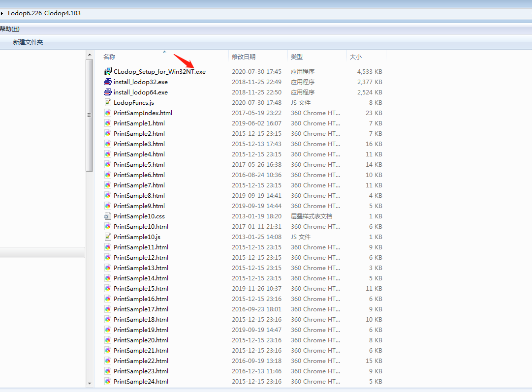This screenshot has height=392, width=532.
Task: Click the CLodop_Setup_for_Win32NT.exe installer icon
Action: (108, 71)
